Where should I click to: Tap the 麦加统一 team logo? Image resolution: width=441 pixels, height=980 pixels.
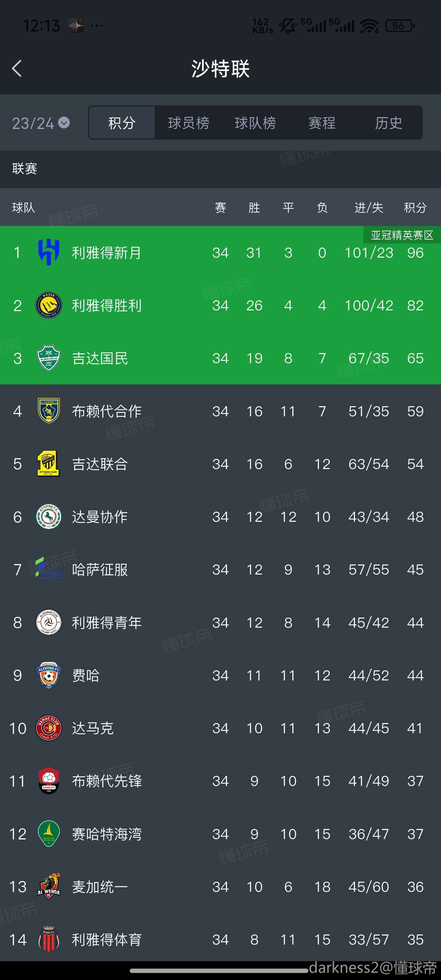pyautogui.click(x=49, y=887)
